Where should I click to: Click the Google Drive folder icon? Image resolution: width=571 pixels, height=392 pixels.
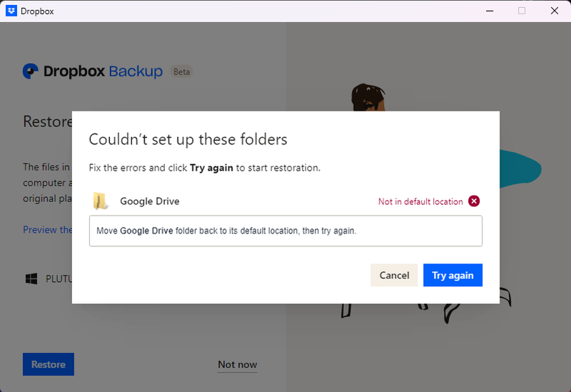click(101, 201)
